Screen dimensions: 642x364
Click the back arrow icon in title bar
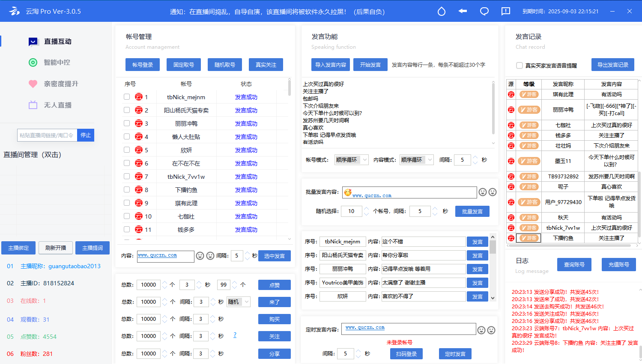(463, 11)
